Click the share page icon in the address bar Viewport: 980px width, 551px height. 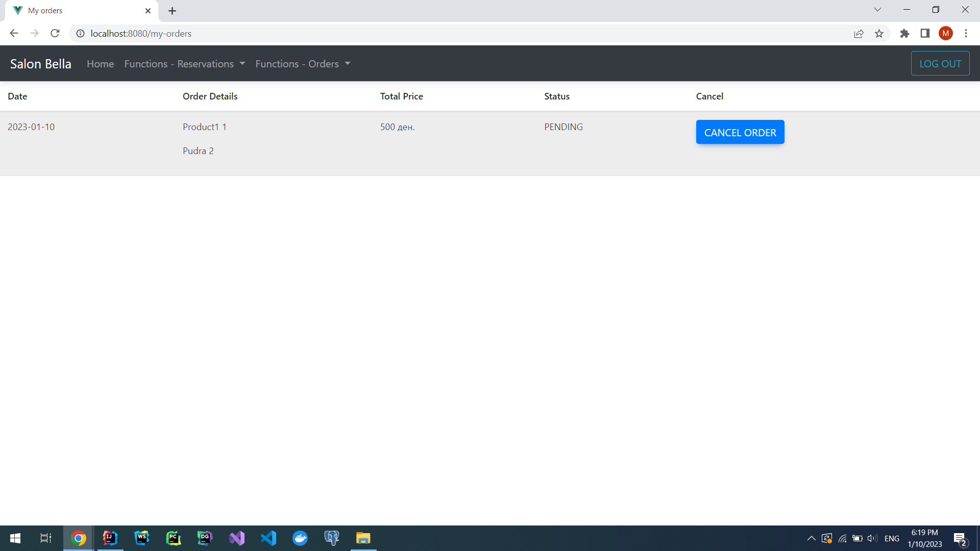(x=859, y=34)
